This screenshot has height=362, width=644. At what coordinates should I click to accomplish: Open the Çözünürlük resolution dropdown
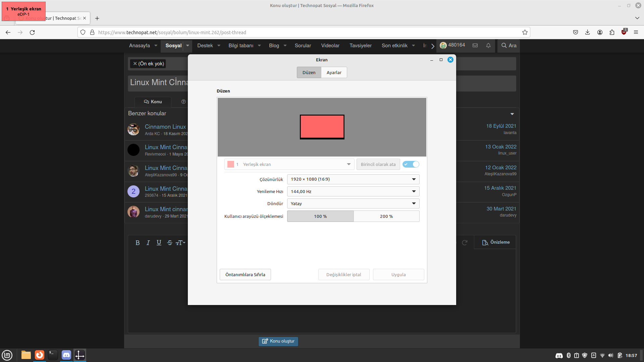[353, 179]
